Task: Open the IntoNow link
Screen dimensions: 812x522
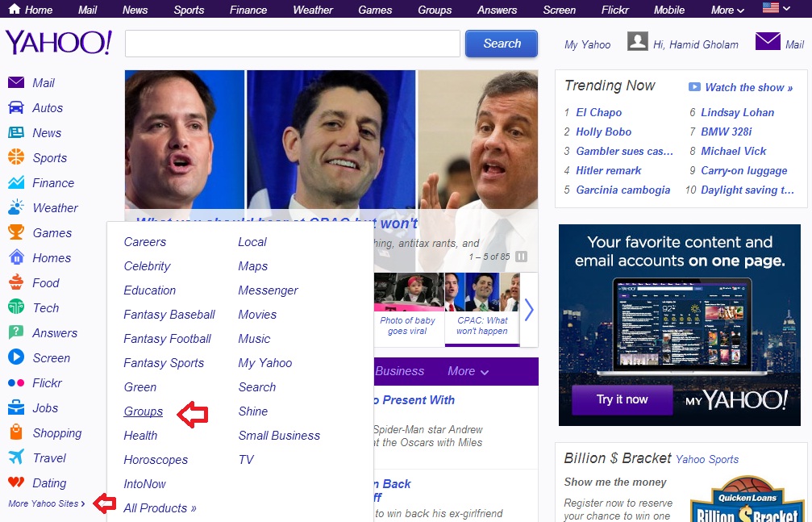Action: tap(144, 483)
